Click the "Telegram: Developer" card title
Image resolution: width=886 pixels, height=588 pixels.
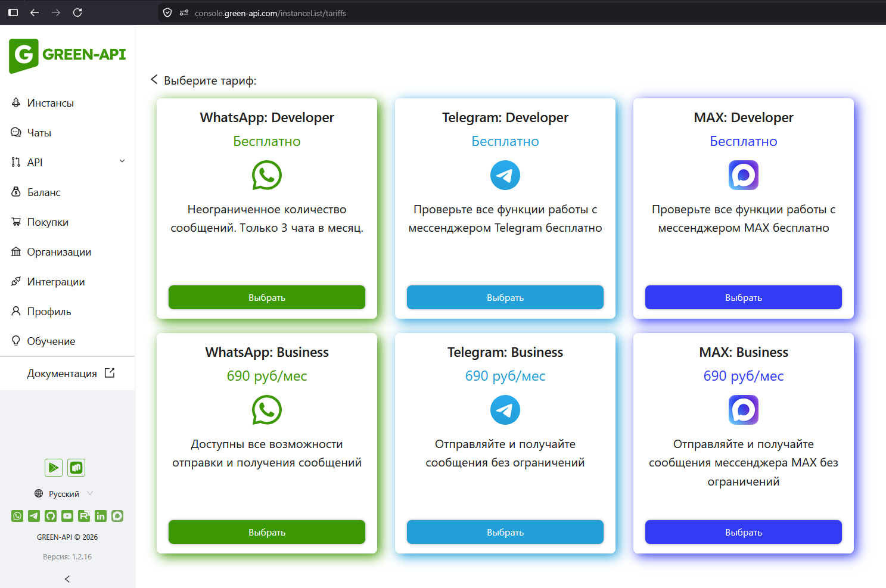pos(505,117)
